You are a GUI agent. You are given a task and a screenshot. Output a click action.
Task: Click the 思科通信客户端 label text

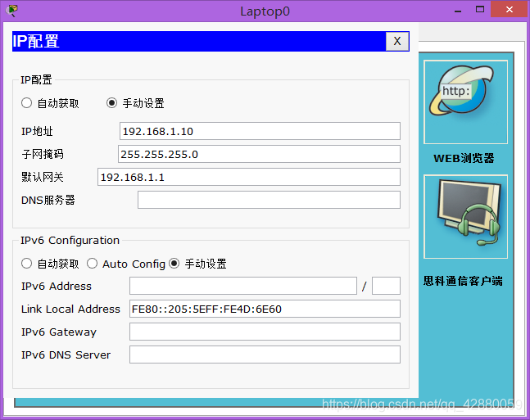[463, 281]
